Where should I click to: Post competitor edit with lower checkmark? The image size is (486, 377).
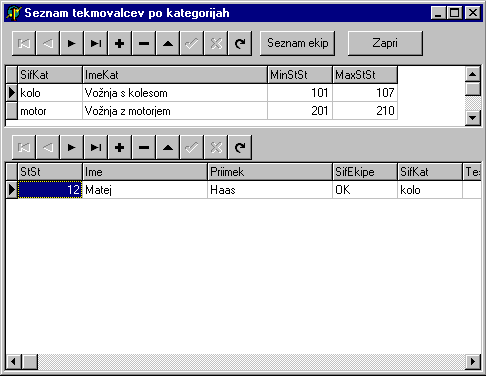[192, 147]
